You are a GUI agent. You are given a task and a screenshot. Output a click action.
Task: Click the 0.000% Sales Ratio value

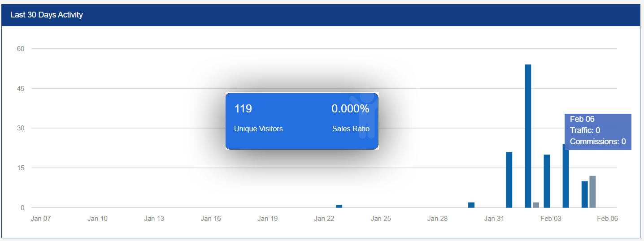click(x=350, y=109)
